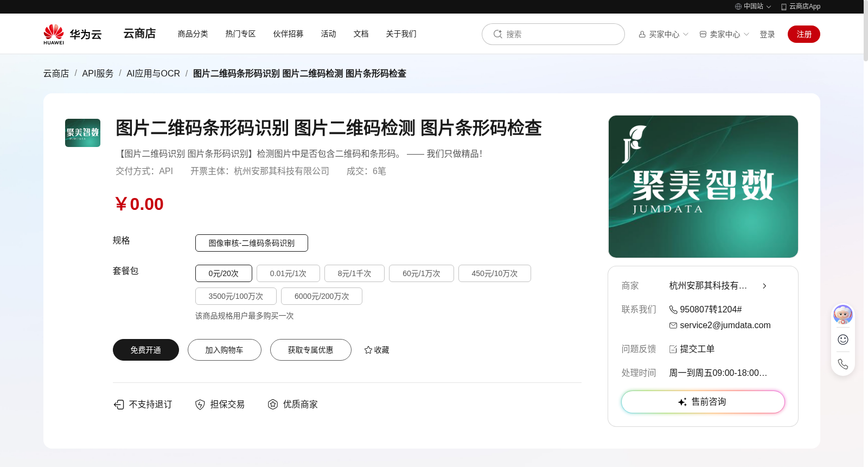Select the 6000元/200万次 package
Screen dimensions: 868x467
pyautogui.click(x=322, y=296)
